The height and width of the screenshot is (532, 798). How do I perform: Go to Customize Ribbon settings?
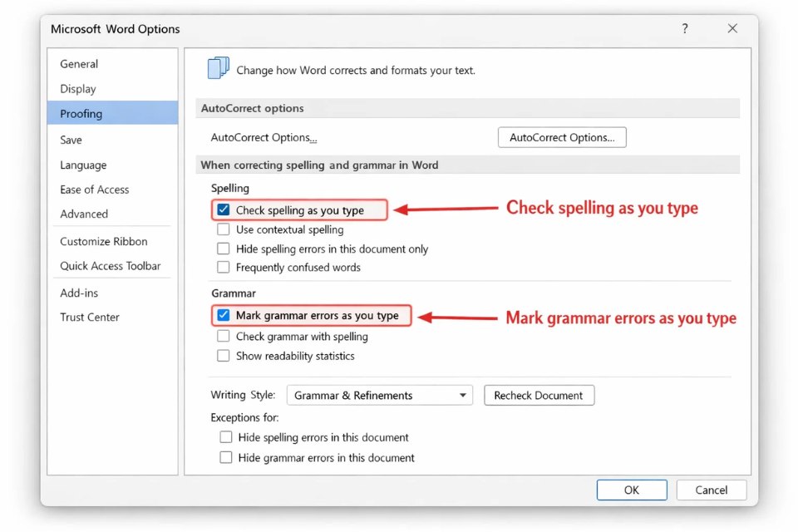coord(104,241)
